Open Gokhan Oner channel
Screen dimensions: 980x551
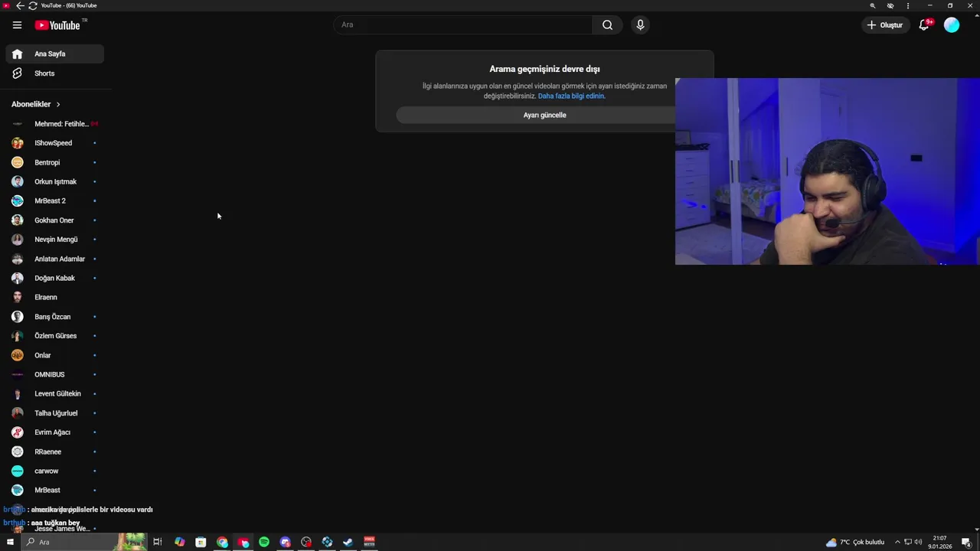click(55, 220)
